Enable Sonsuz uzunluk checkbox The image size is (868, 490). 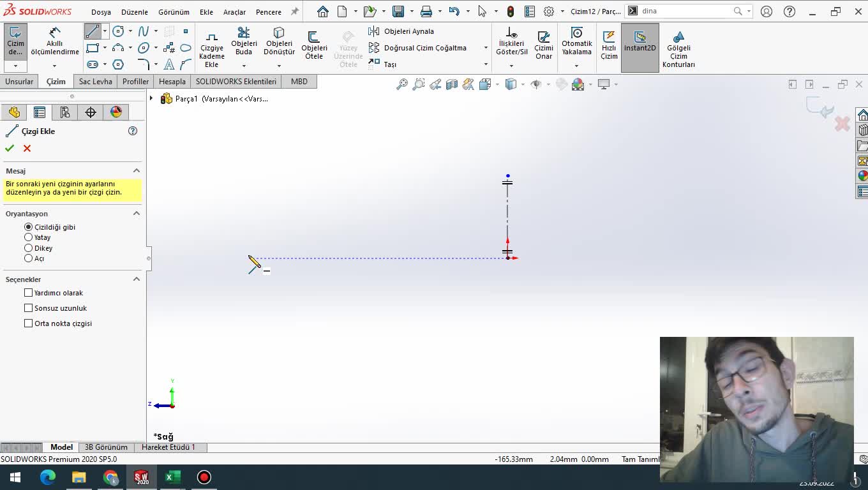coord(28,308)
